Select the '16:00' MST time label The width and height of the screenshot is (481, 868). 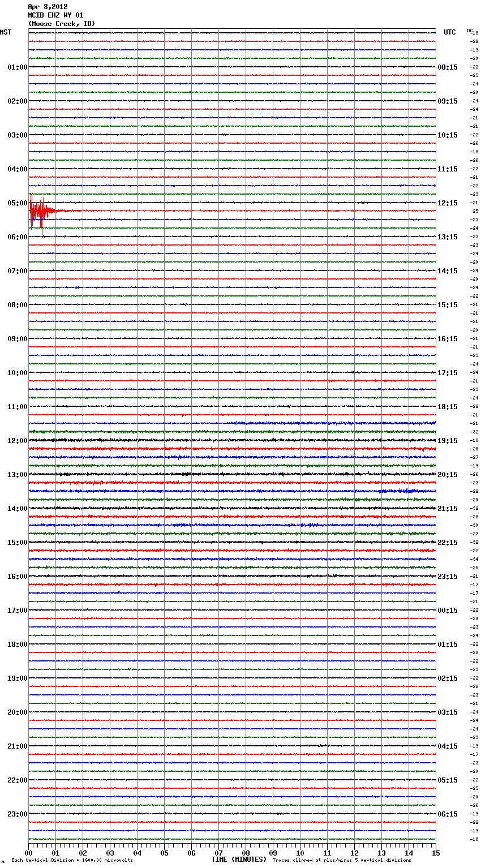[x=18, y=577]
